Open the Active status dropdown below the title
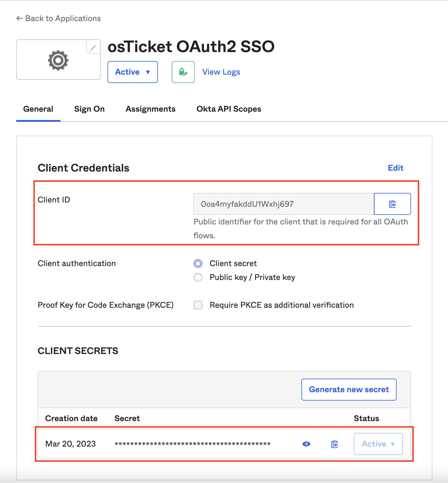Viewport: 448px width, 483px height. 132,72
